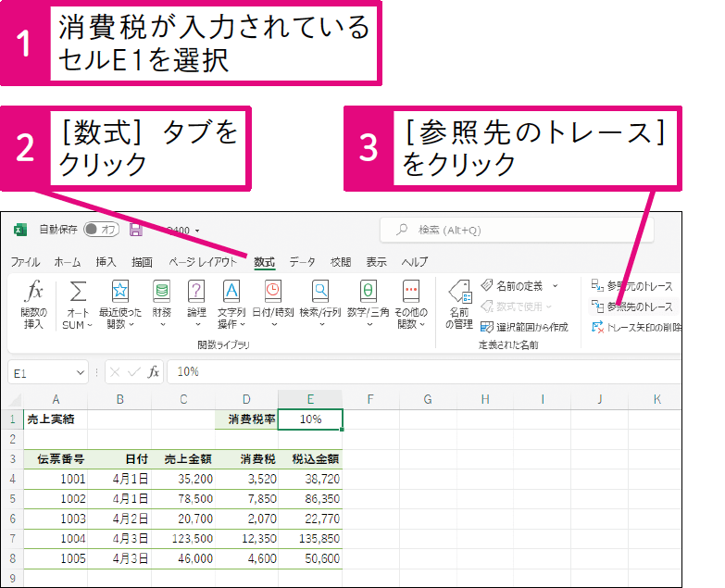
Task: Click 参照元のトレース
Action: pyautogui.click(x=632, y=286)
